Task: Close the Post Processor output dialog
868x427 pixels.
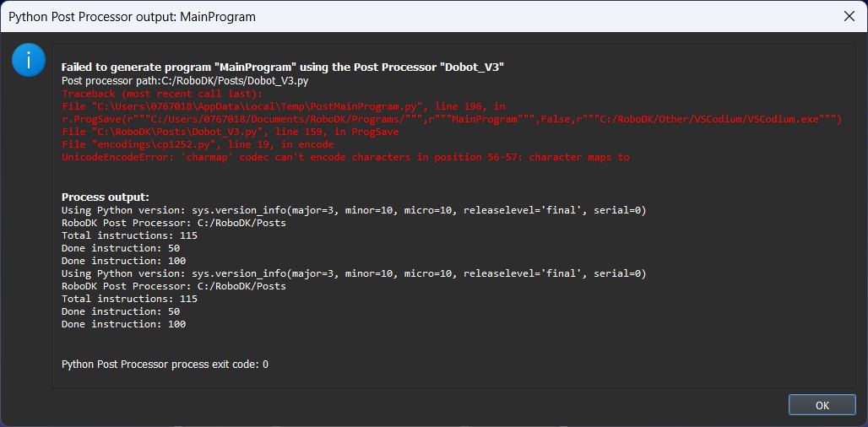Action: click(848, 16)
